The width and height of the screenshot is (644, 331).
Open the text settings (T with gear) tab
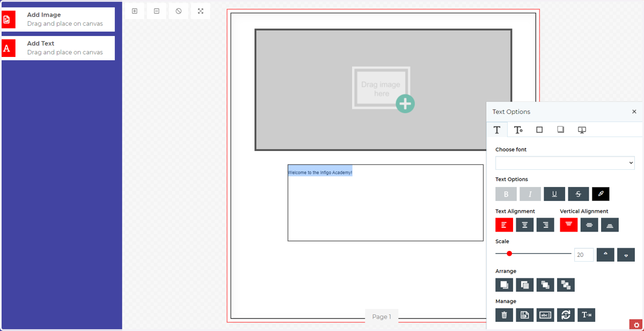click(518, 129)
